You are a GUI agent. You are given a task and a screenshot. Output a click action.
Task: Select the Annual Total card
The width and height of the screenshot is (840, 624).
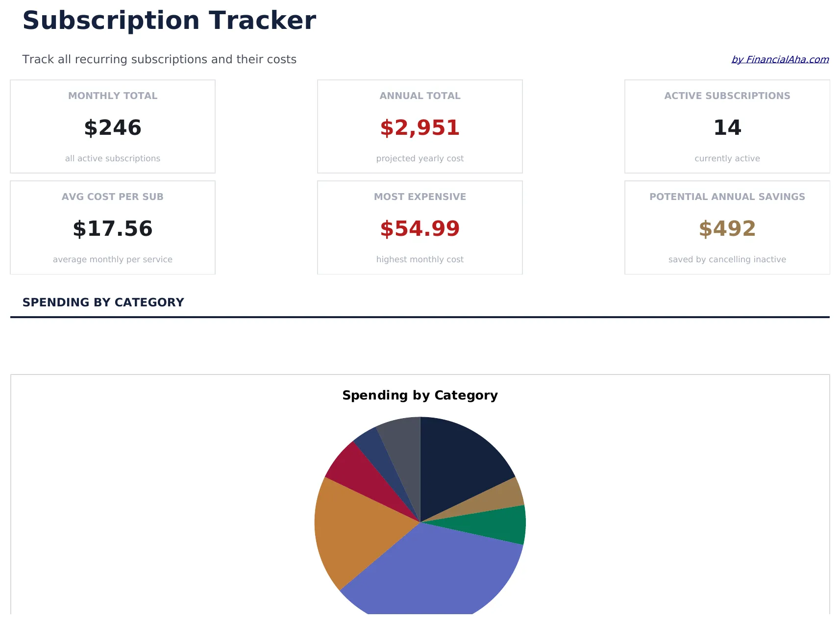[420, 126]
